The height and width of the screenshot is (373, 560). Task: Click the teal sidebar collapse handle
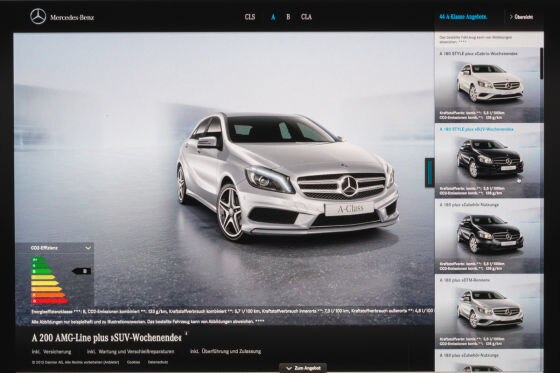(x=429, y=172)
